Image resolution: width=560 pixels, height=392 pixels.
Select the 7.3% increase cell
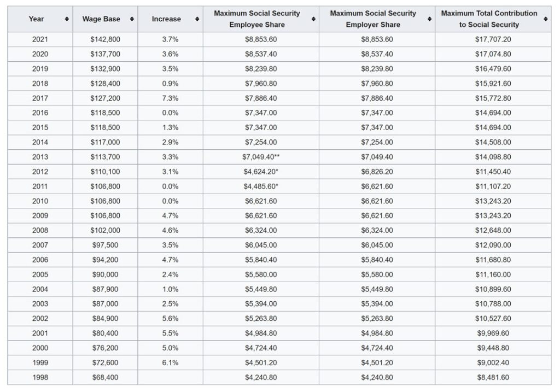[x=171, y=98]
